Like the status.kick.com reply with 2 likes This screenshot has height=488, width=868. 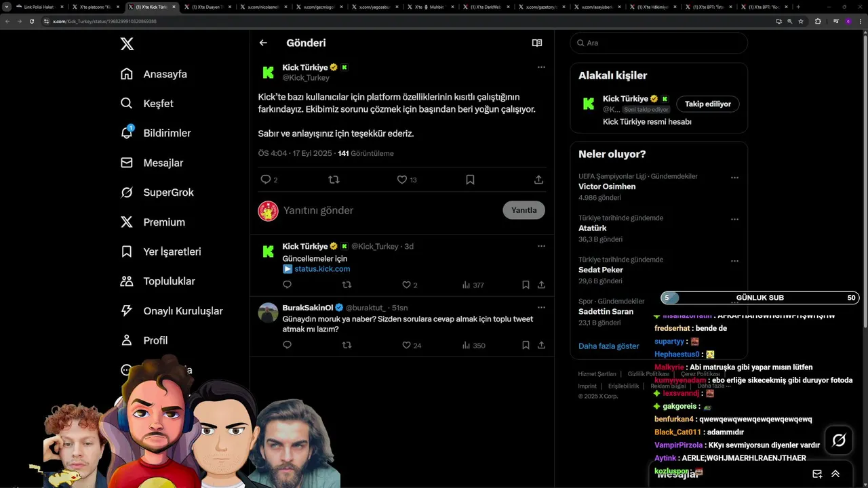pos(407,285)
